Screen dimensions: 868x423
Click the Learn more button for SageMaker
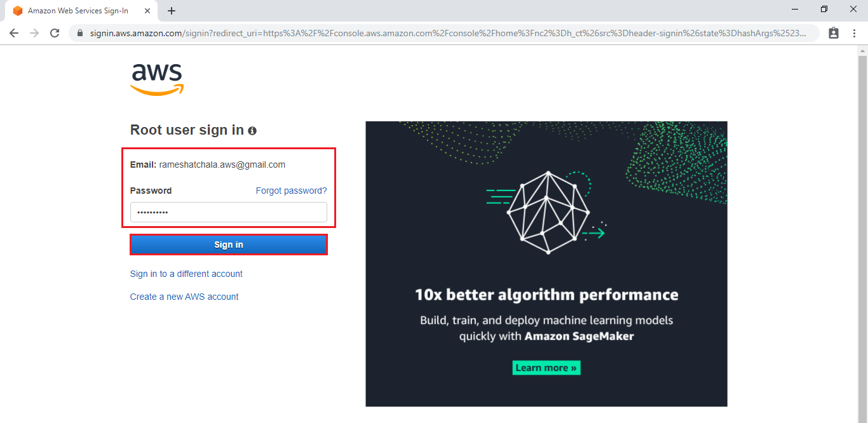(x=546, y=367)
